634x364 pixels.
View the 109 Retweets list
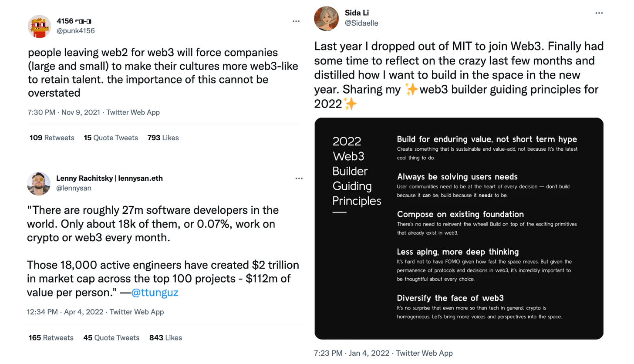point(52,138)
